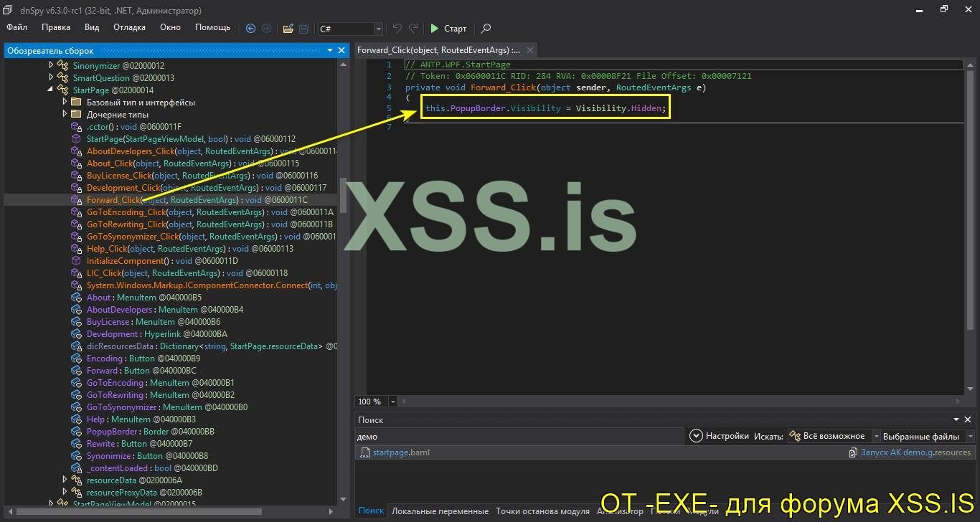The height and width of the screenshot is (522, 980).
Task: Click the field icon beside PopupBorder : Border
Action: pos(76,431)
